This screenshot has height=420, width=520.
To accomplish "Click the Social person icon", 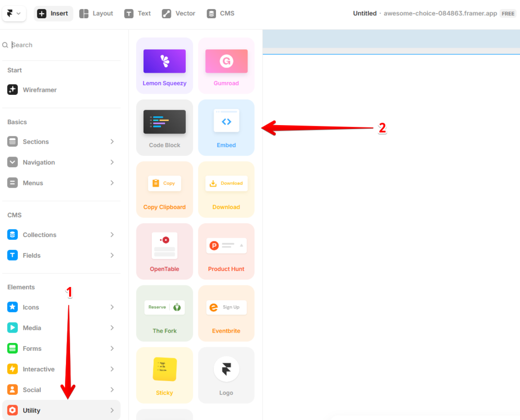I will click(12, 389).
